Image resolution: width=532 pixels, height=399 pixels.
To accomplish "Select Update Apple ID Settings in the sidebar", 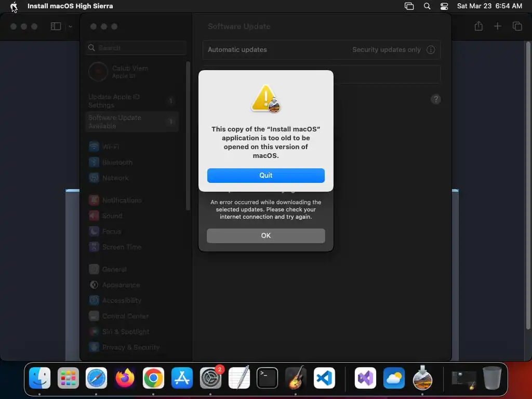I will pyautogui.click(x=132, y=101).
